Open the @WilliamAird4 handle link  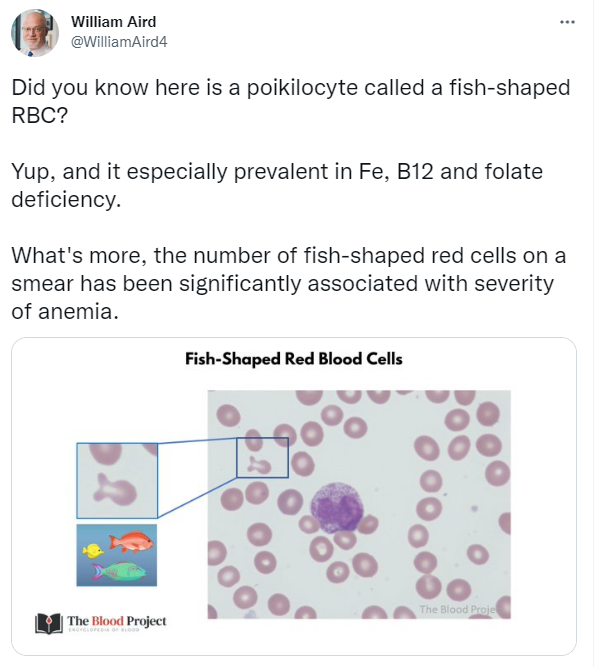[x=119, y=42]
